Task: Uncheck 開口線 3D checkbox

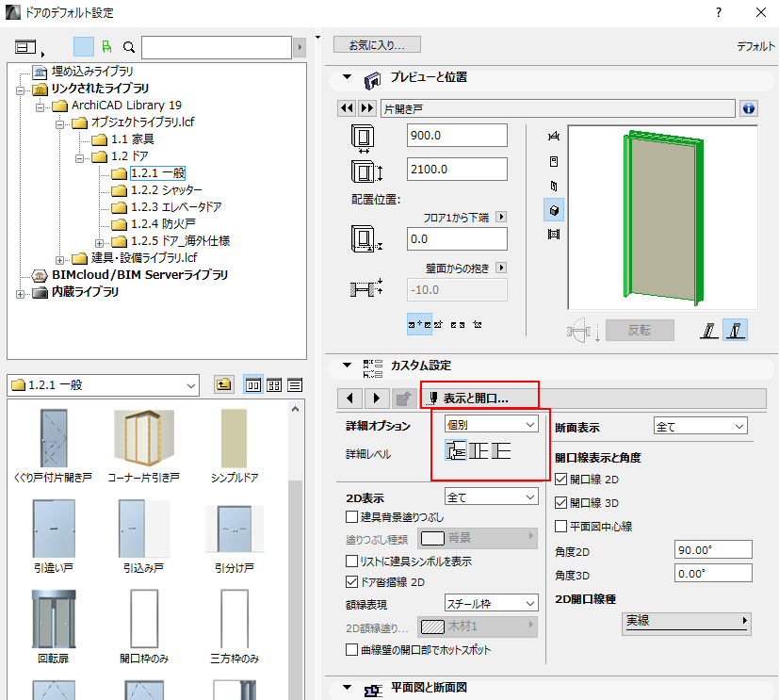Action: tap(560, 503)
